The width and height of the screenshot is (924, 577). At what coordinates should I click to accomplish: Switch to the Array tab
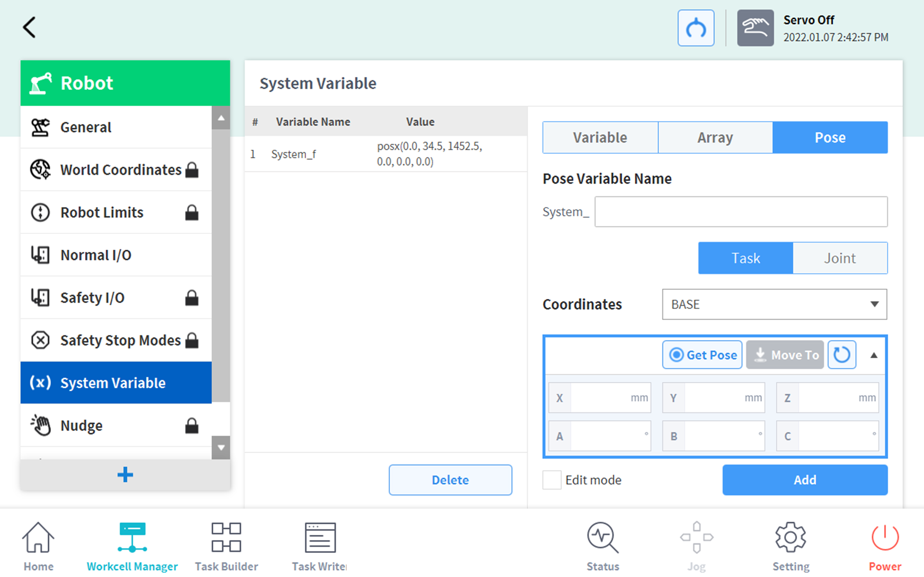point(715,137)
